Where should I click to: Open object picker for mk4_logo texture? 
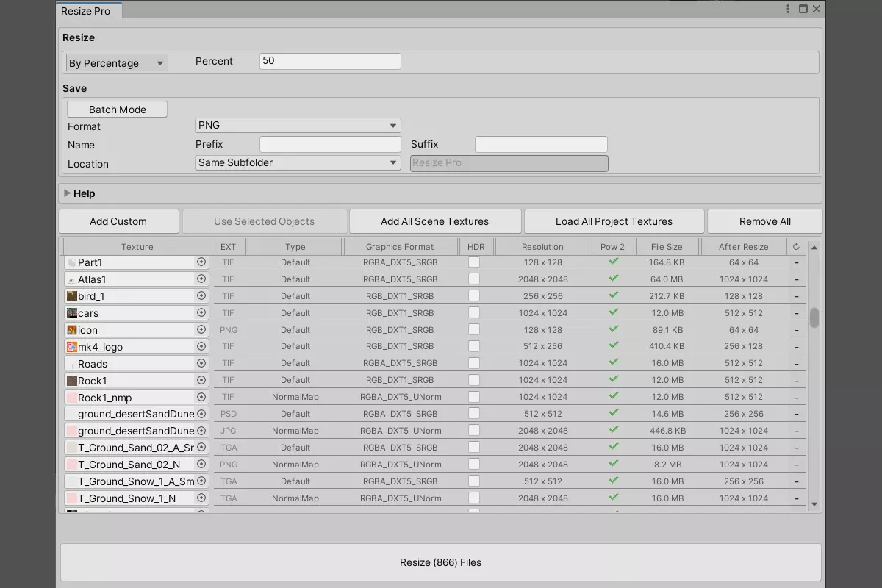(201, 347)
